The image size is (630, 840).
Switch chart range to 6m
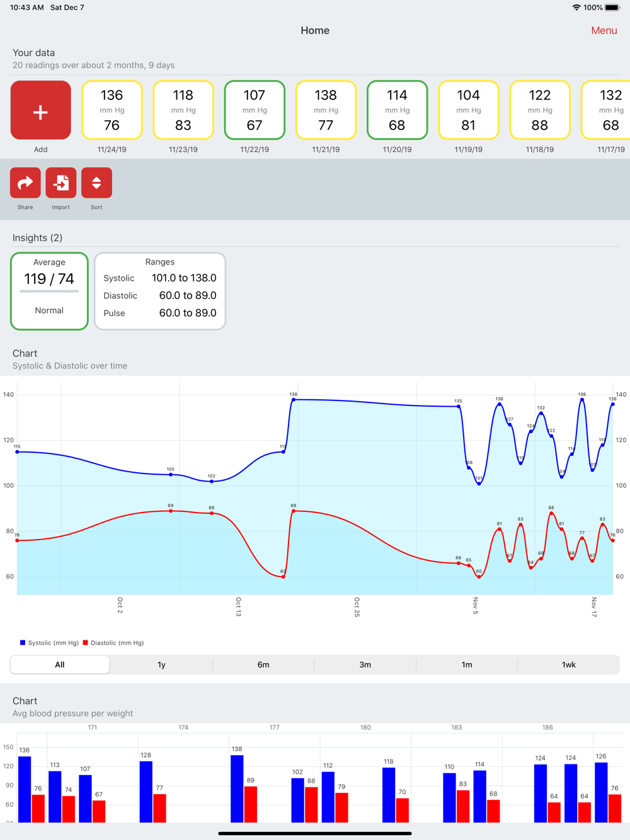click(263, 664)
